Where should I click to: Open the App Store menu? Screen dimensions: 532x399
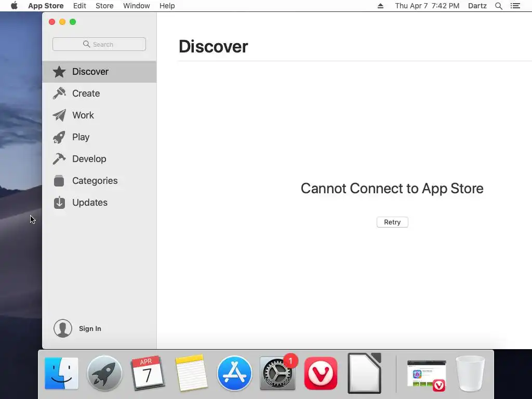click(x=46, y=6)
